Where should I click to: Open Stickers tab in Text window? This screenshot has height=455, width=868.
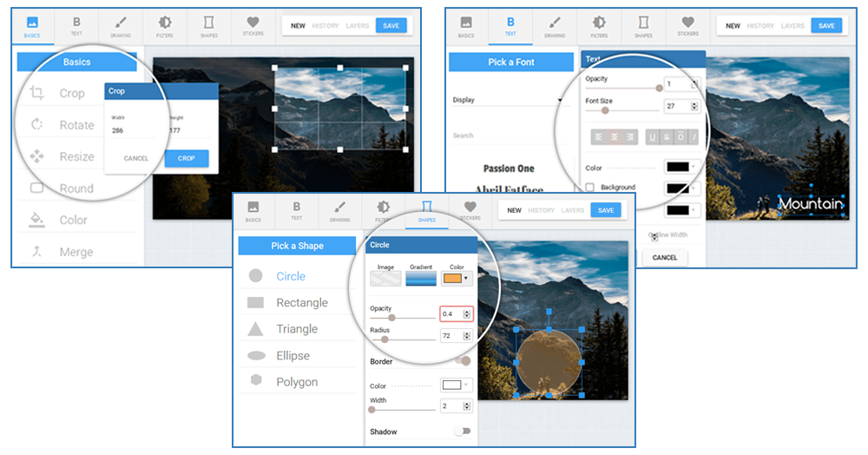click(687, 27)
